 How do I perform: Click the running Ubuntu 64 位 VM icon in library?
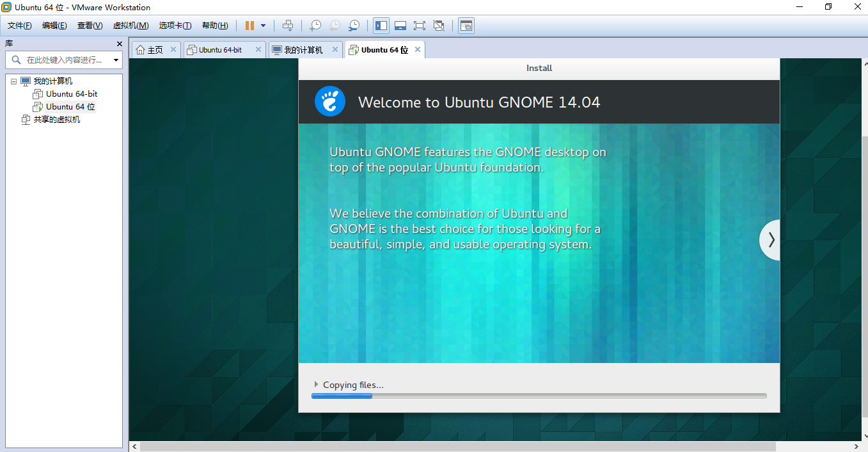(38, 107)
